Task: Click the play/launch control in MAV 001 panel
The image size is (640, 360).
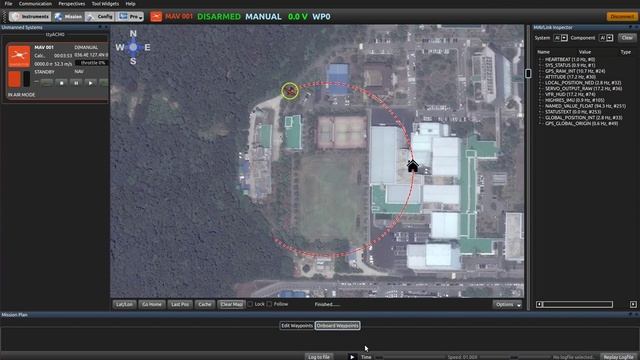Action: click(91, 83)
